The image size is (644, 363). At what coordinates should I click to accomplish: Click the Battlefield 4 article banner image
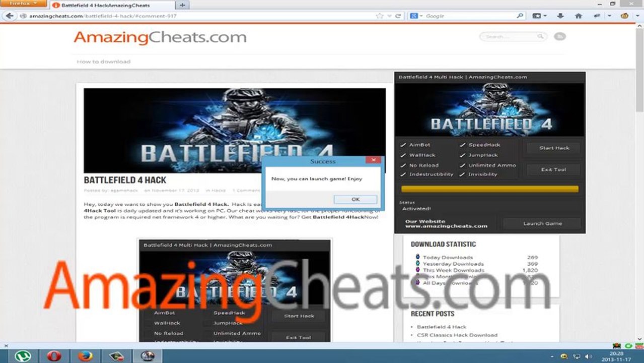[x=235, y=131]
